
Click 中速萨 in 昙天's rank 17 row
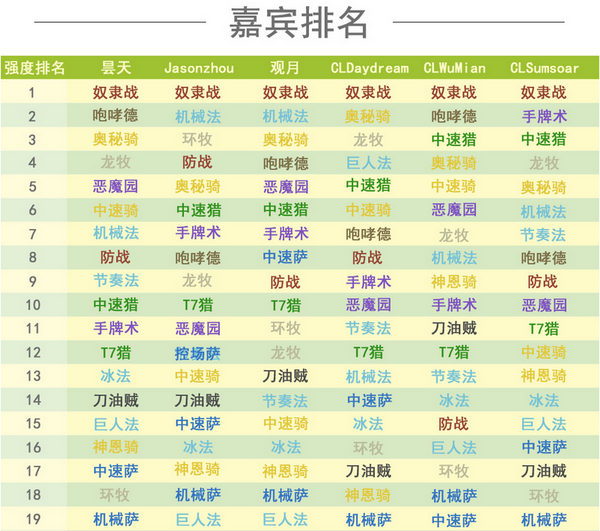116,471
